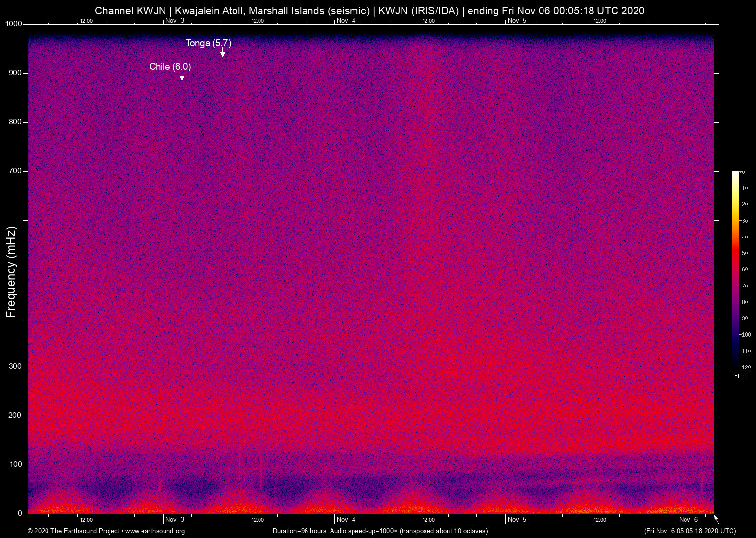Click 'Nov 3' on the top time axis
Image resolution: width=756 pixels, height=538 pixels.
pyautogui.click(x=175, y=21)
